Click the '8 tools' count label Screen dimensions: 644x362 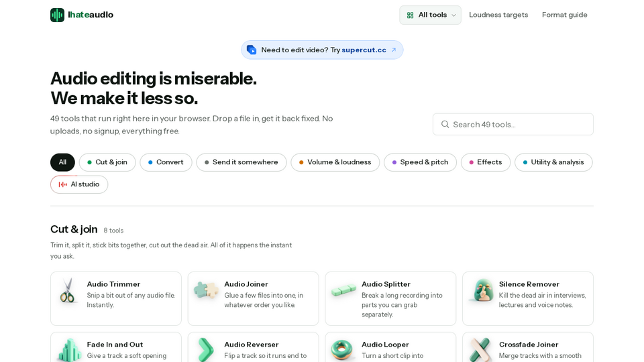tap(113, 230)
